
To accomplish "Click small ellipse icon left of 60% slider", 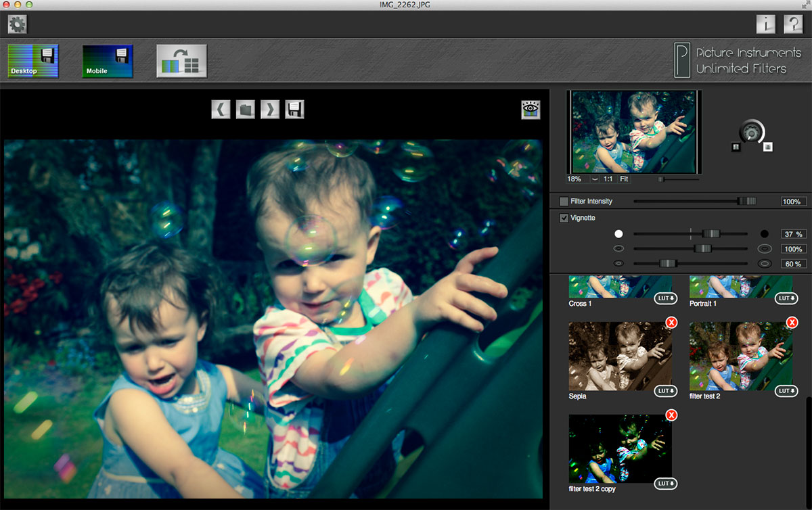I will click(x=618, y=263).
